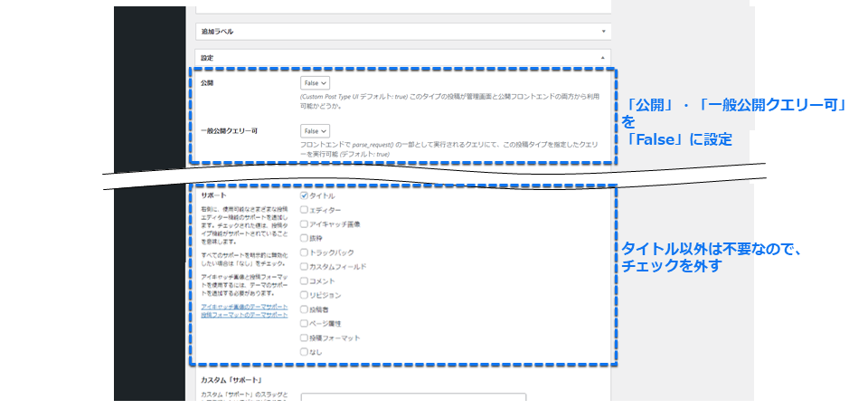Check the 投稿者 checkbox
The image size is (868, 409).
[305, 309]
